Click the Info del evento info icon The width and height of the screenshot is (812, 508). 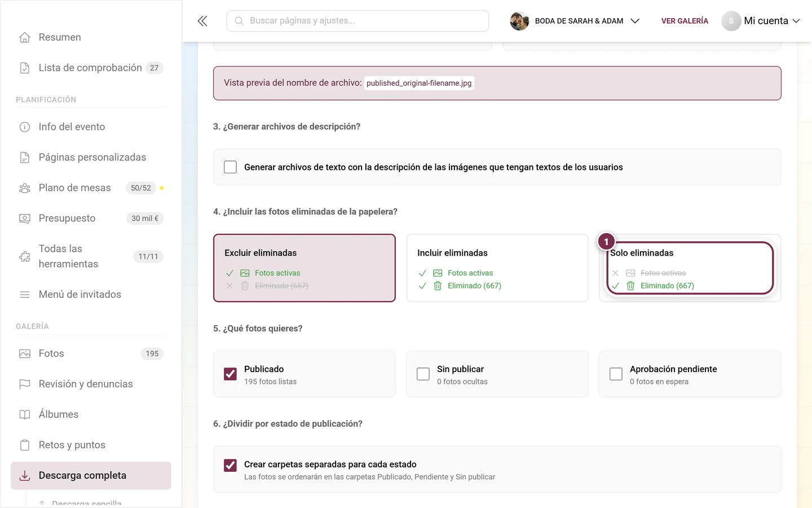coord(25,127)
